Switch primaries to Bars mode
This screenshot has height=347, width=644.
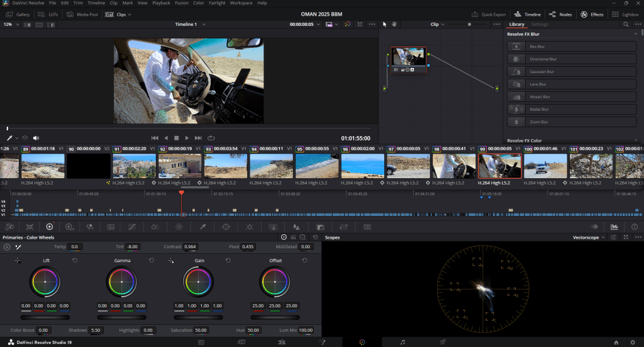click(293, 237)
